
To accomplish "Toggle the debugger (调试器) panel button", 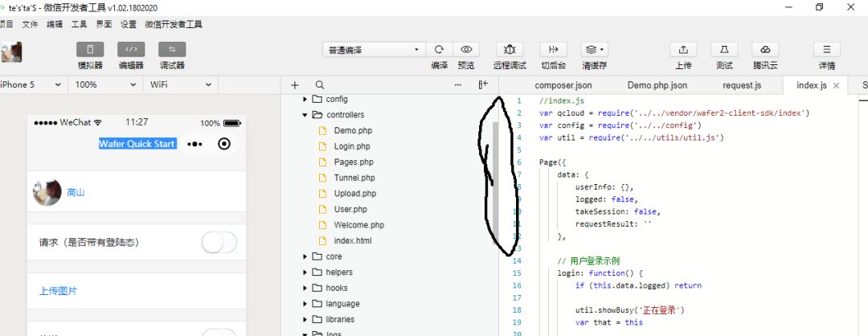I will (x=172, y=49).
